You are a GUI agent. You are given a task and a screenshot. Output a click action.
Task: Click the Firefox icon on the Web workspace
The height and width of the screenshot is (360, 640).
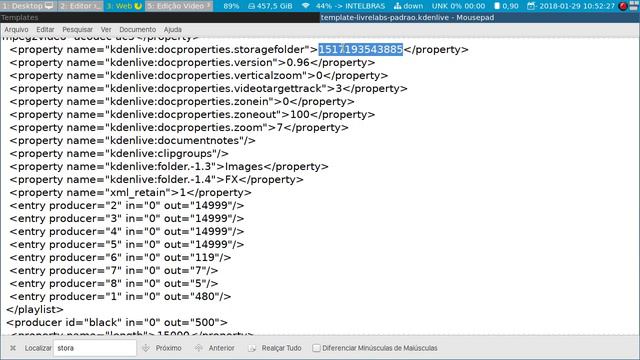(x=138, y=6)
